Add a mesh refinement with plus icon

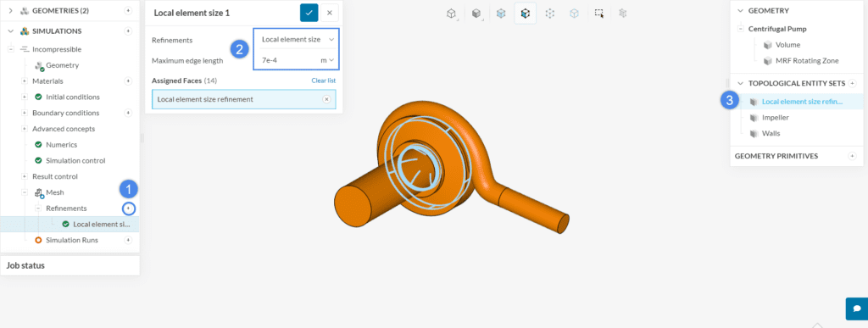tap(129, 208)
